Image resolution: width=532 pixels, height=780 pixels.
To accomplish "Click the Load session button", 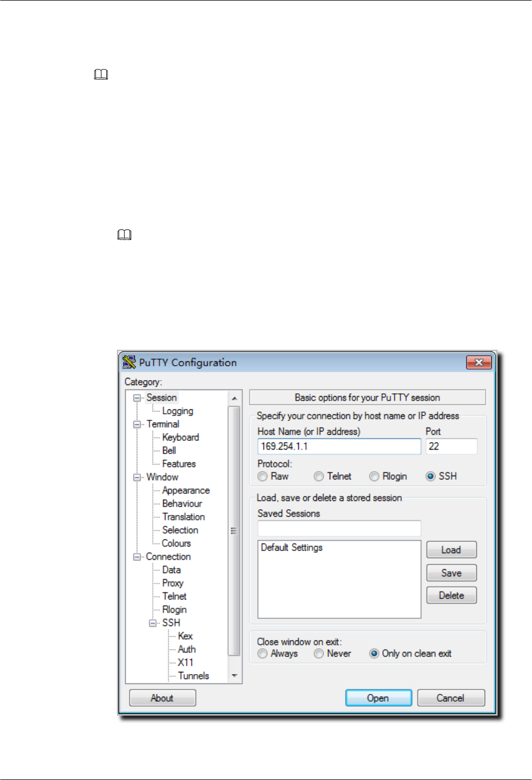I will pos(451,550).
